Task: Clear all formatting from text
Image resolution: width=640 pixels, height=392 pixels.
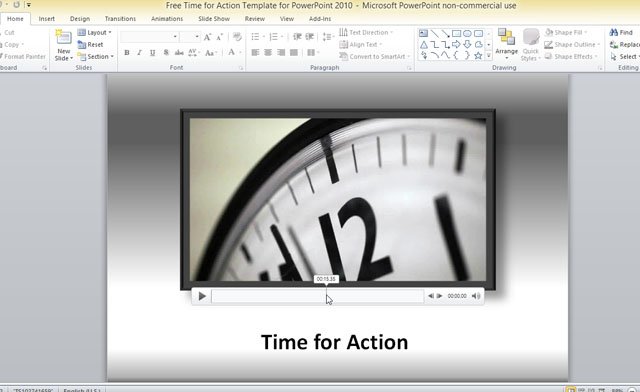Action: click(237, 37)
